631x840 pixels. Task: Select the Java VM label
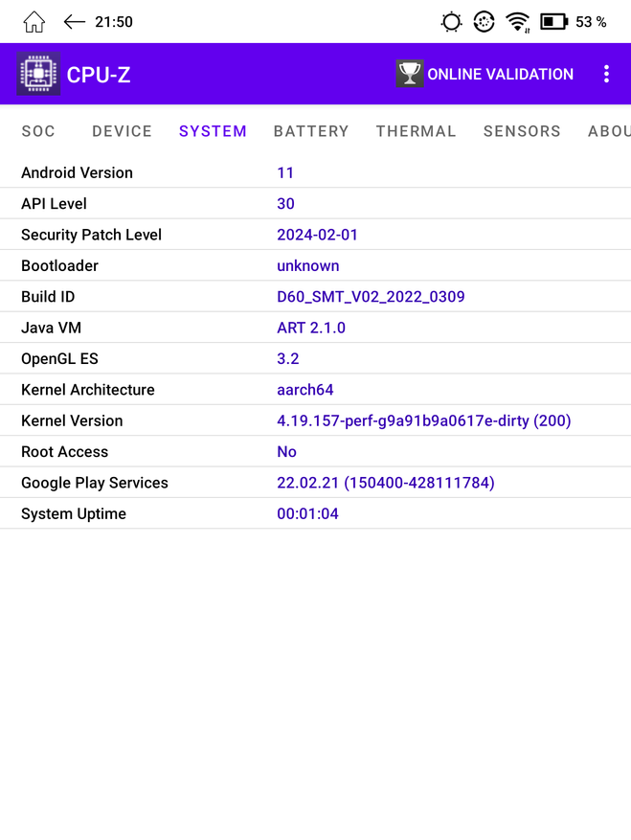click(51, 328)
